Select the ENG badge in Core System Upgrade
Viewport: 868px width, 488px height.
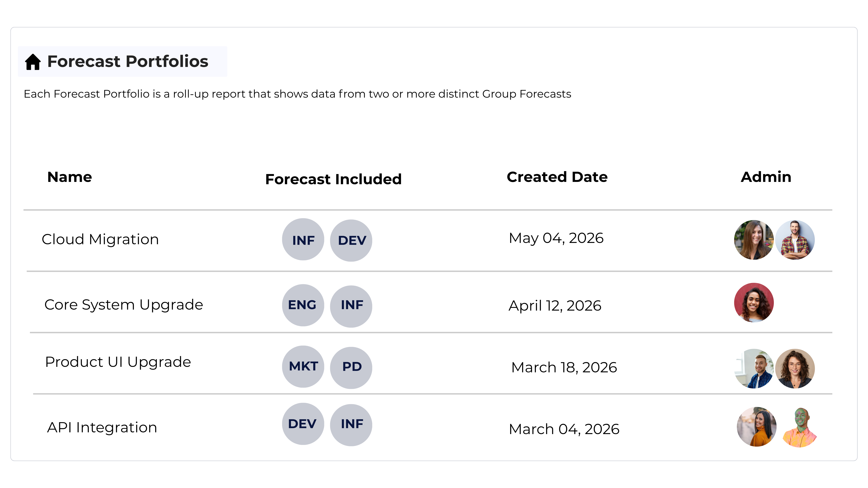(303, 305)
